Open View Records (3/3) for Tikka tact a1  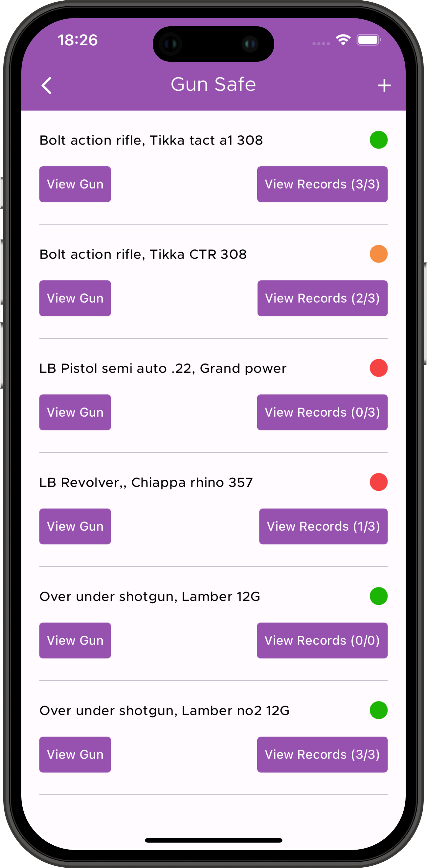[x=322, y=184]
